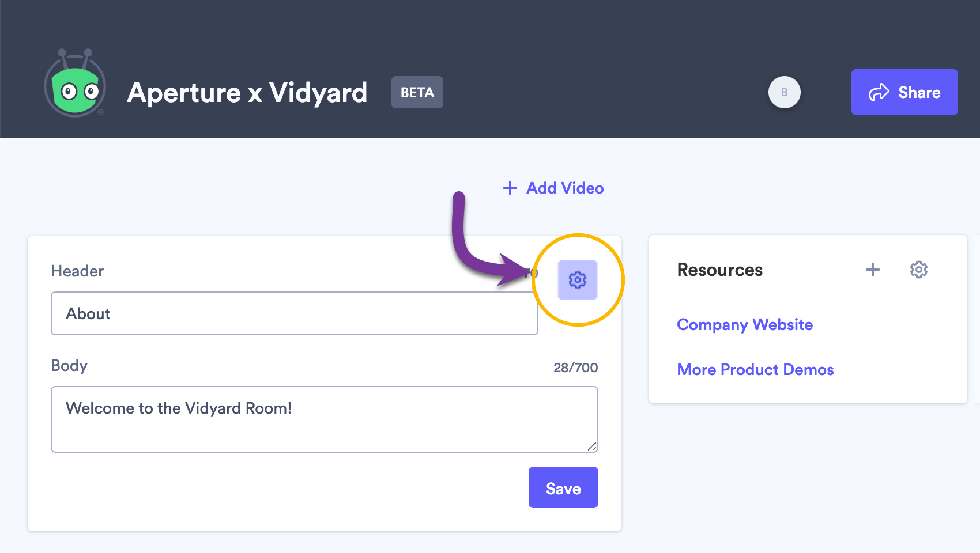Click the Aperture x Vidyard title
This screenshot has height=553, width=980.
[x=247, y=93]
